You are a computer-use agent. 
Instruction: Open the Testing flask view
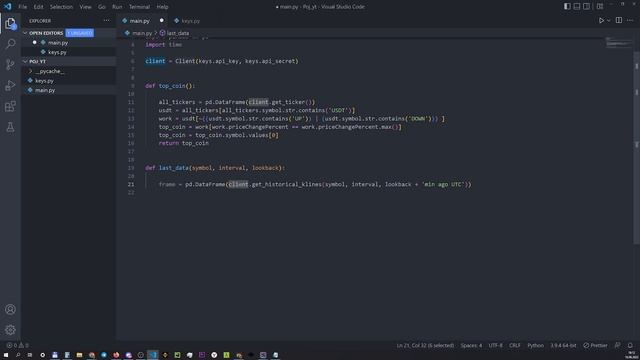[10, 127]
